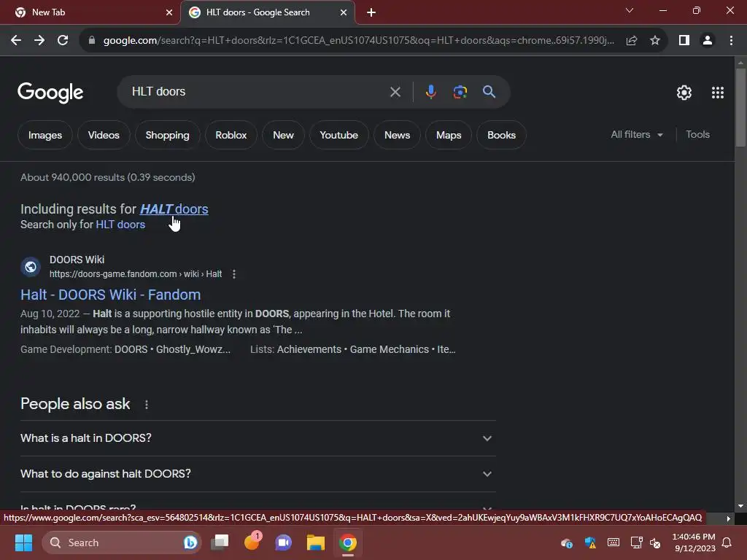Go back to the previous page

tap(16, 41)
